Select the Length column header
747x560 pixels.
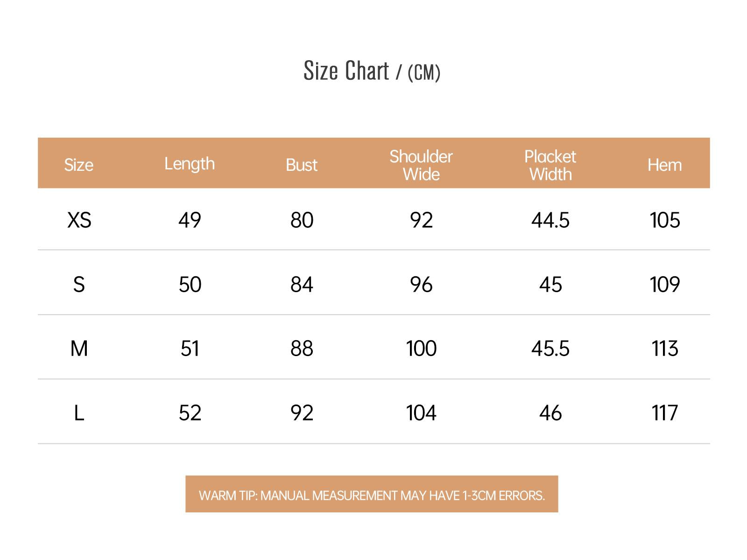tap(190, 164)
